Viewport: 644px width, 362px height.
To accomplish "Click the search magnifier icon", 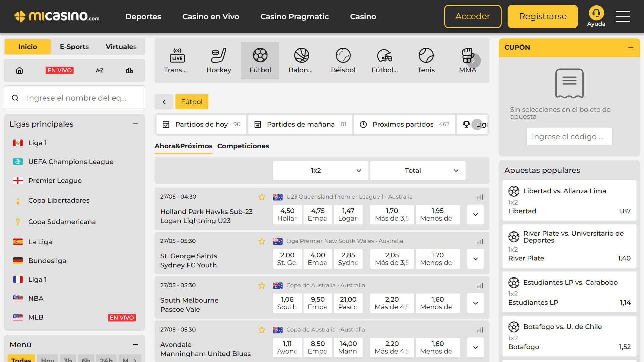I will [15, 98].
